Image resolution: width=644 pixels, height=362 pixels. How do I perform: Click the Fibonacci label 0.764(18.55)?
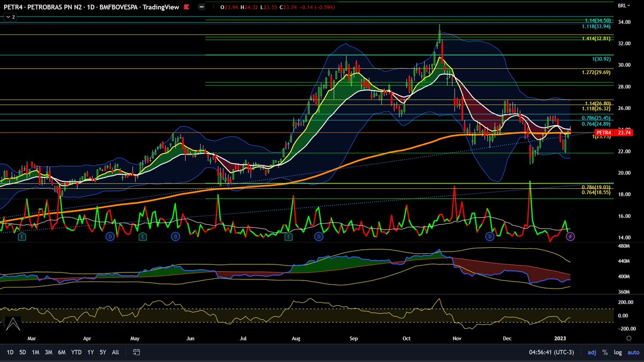tap(596, 192)
